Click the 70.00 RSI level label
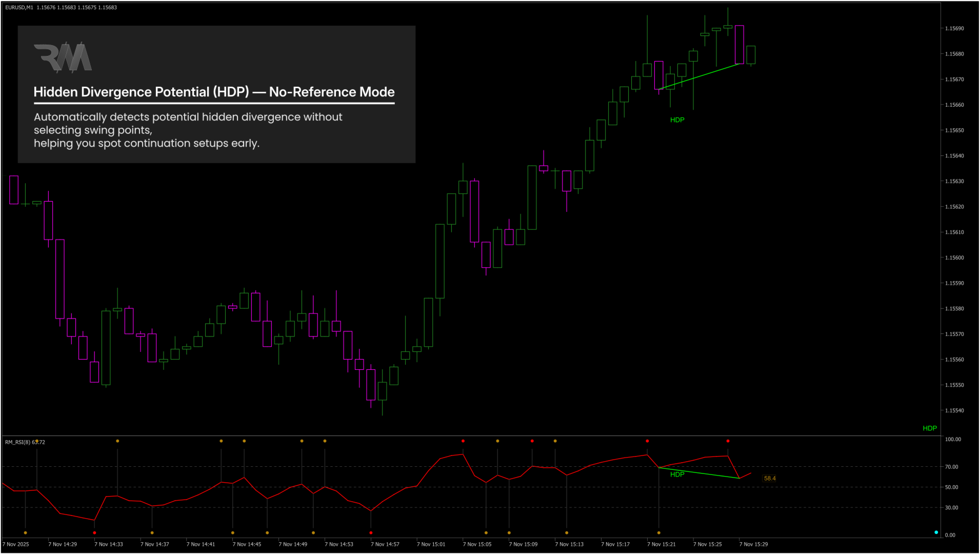980x554 pixels. tap(952, 467)
